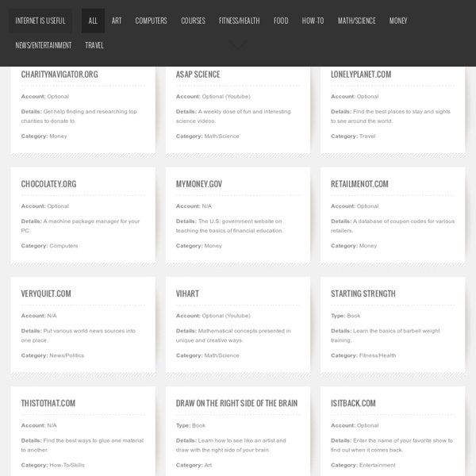The image size is (476, 476).
Task: Open Draw on the Right Side title
Action: 236,403
